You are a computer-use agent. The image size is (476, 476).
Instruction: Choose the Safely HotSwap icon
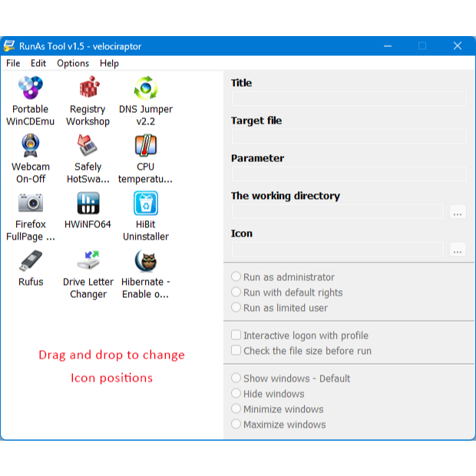point(88,145)
